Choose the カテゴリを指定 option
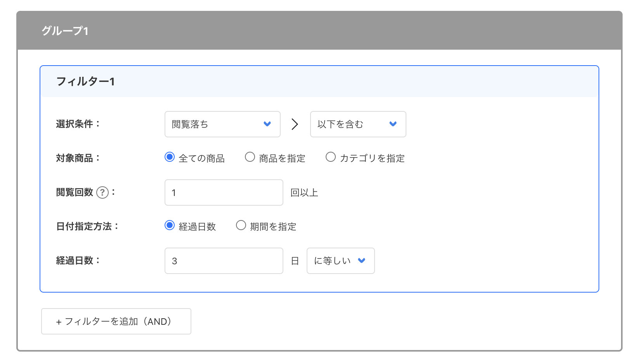 [331, 157]
